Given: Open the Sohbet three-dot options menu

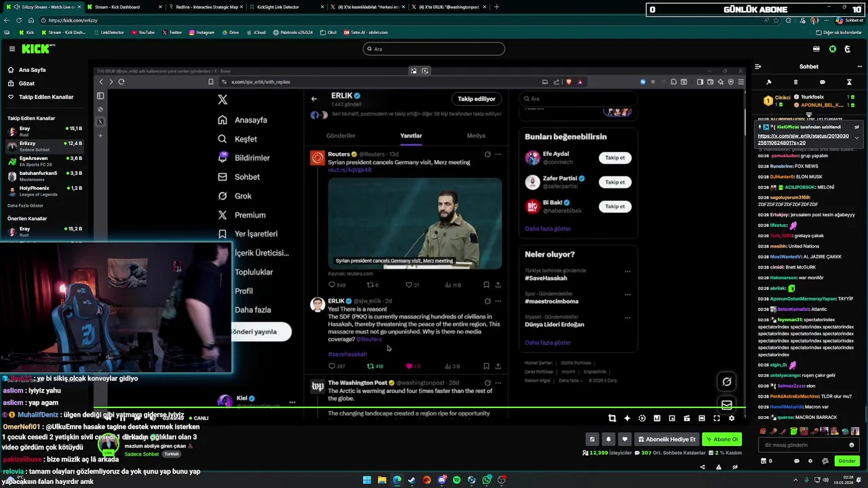Looking at the screenshot, I should (859, 66).
